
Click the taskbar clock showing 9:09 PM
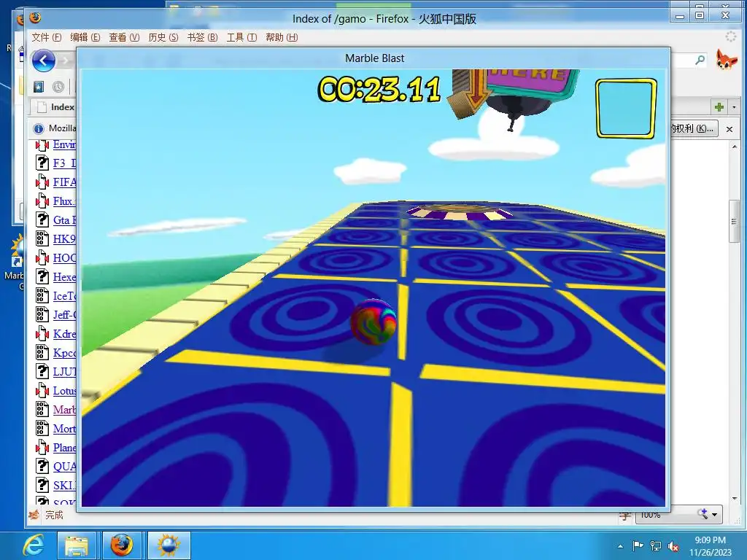(710, 545)
